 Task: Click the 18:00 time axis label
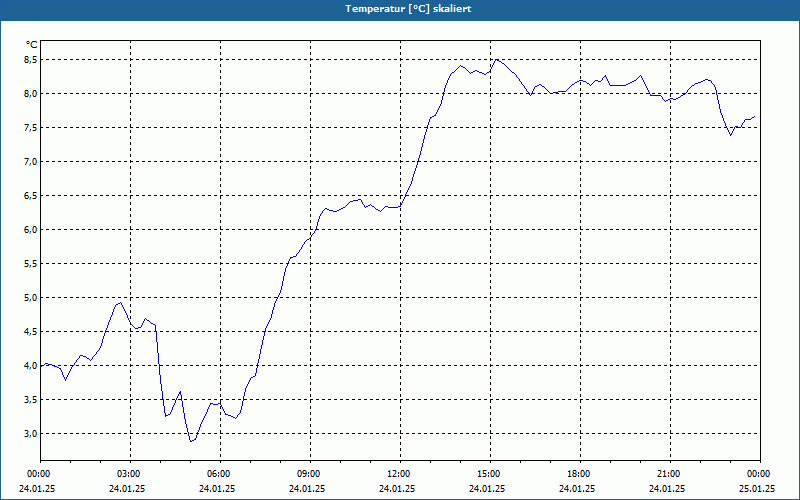[578, 474]
